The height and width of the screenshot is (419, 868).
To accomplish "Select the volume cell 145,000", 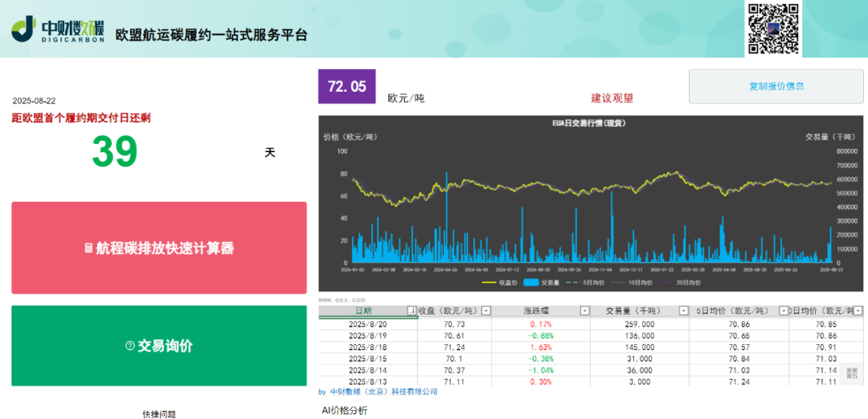I will point(640,347).
